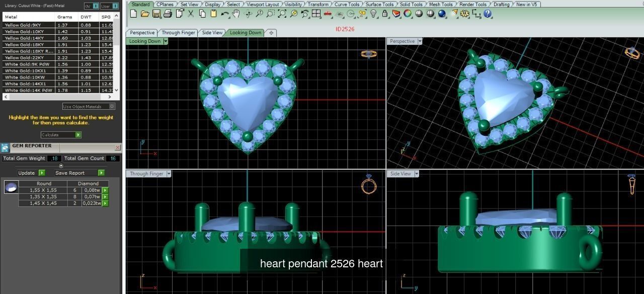The image size is (644, 294).
Task: Select the Yellow Gold:22KY metal row
Action: pyautogui.click(x=58, y=57)
